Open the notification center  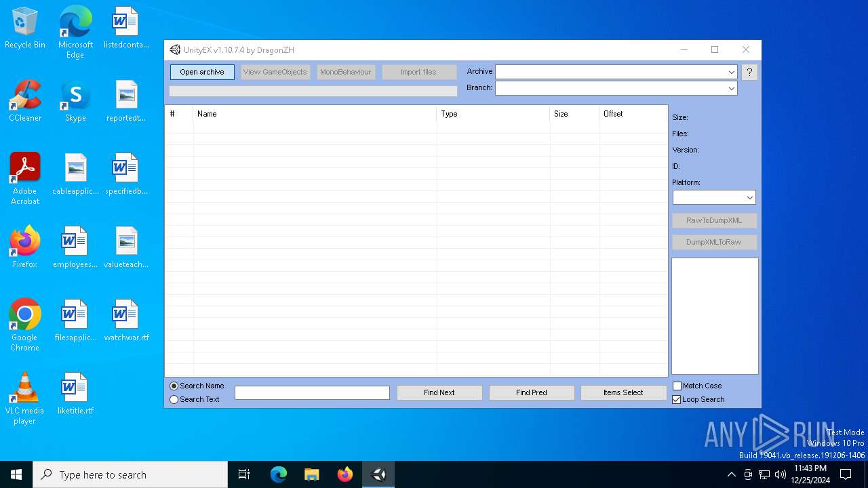coord(846,474)
